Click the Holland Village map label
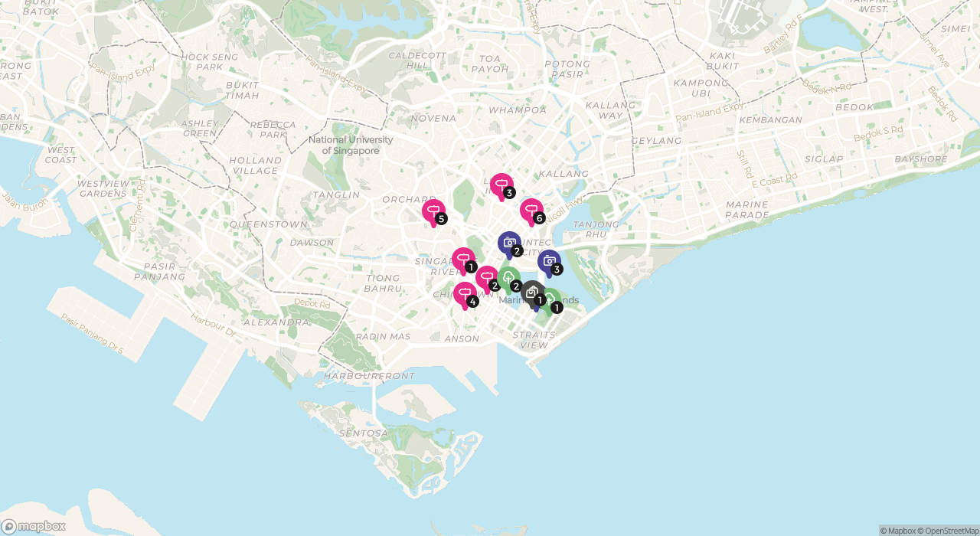The height and width of the screenshot is (536, 980). 256,165
